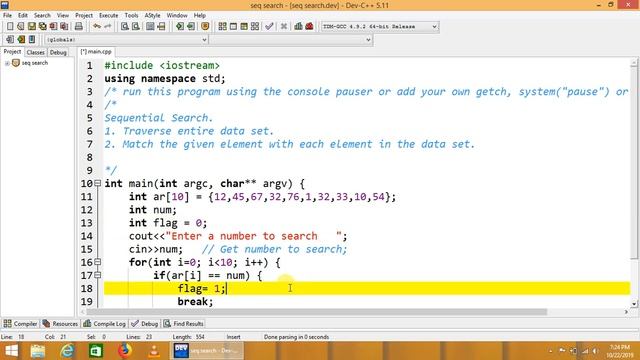Select the Project side tab

tap(12, 52)
